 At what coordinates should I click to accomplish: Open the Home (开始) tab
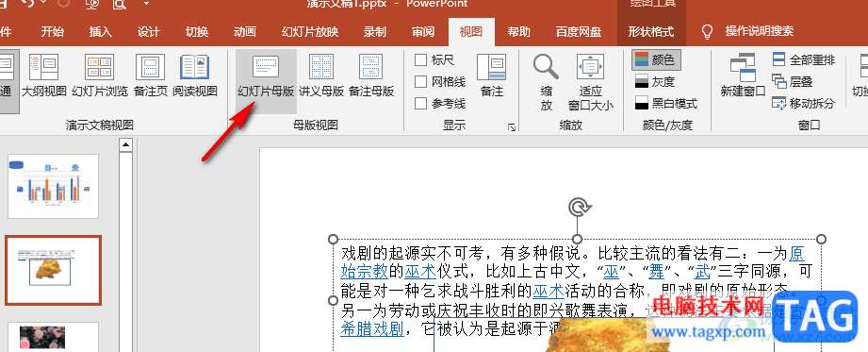[52, 32]
